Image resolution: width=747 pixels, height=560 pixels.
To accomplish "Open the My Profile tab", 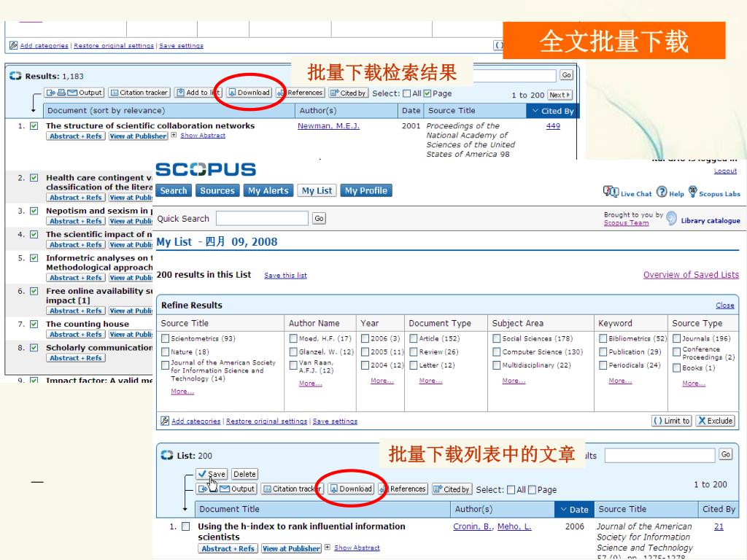I will coord(366,190).
